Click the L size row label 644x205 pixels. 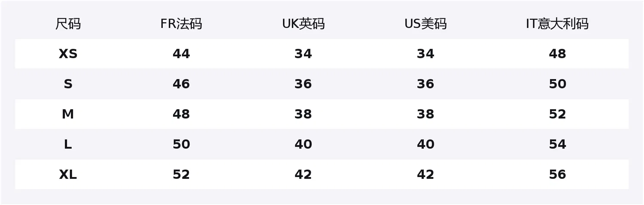[68, 144]
